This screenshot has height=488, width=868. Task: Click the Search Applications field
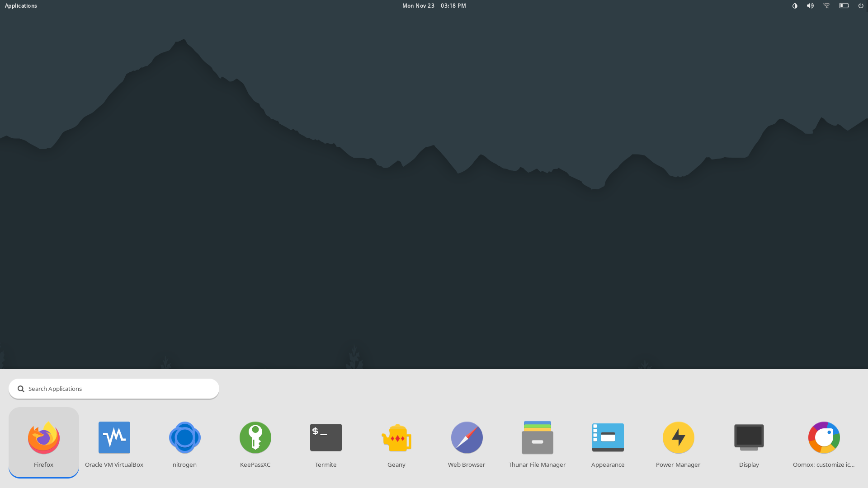[114, 389]
